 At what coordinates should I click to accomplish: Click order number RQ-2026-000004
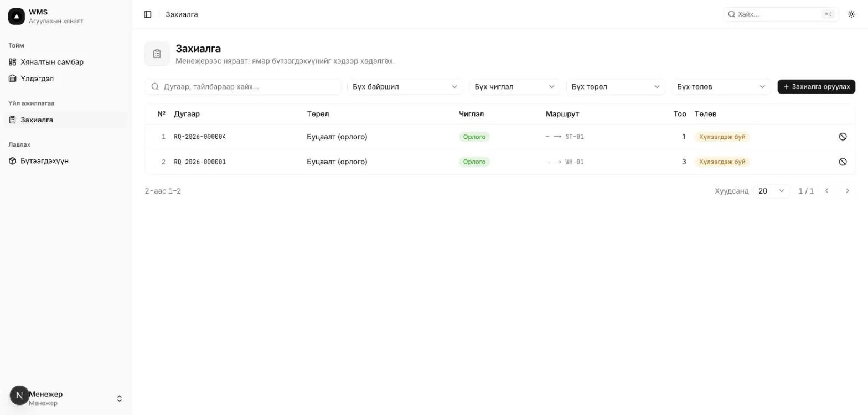(x=200, y=137)
